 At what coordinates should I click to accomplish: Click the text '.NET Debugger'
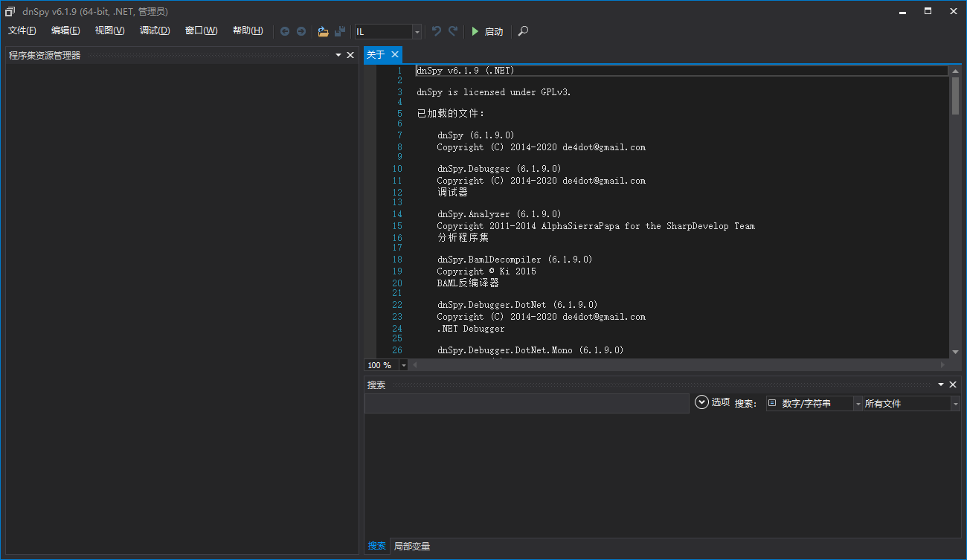(471, 329)
